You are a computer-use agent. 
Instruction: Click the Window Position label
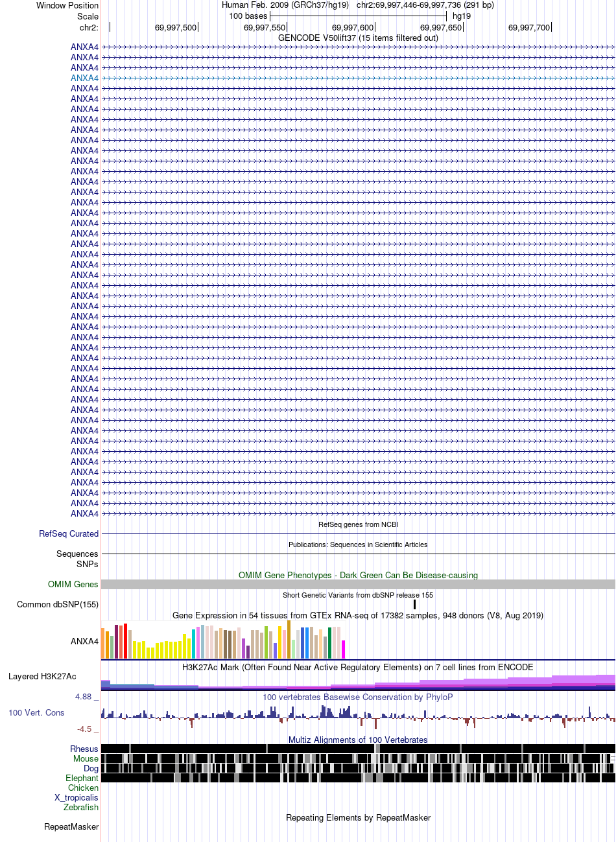[67, 6]
